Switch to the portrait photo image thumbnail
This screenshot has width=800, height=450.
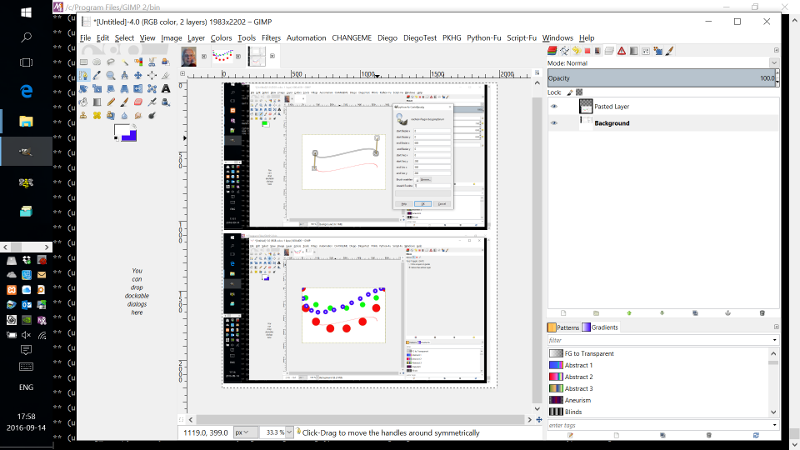pyautogui.click(x=189, y=57)
